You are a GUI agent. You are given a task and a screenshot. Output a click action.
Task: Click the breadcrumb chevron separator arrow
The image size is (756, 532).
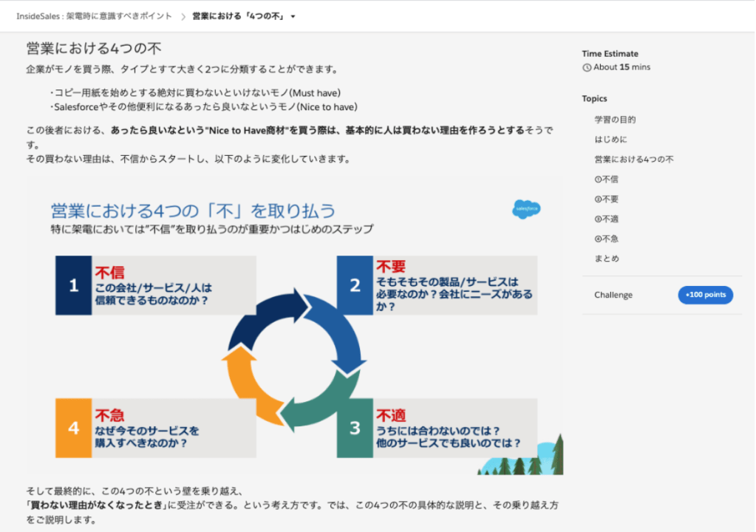183,16
